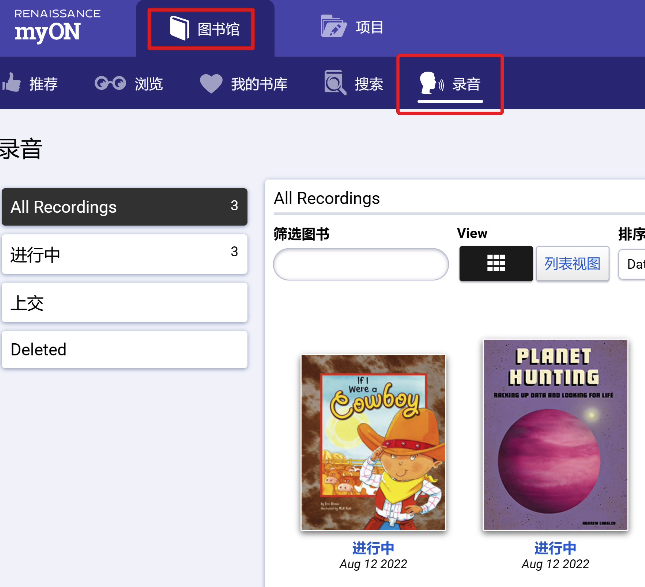645x587 pixels.
Task: Switch to grid view
Action: click(496, 264)
